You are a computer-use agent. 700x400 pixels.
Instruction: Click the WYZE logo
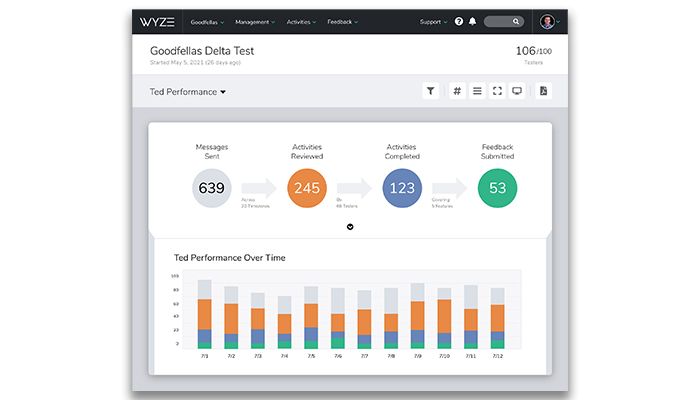coord(157,22)
